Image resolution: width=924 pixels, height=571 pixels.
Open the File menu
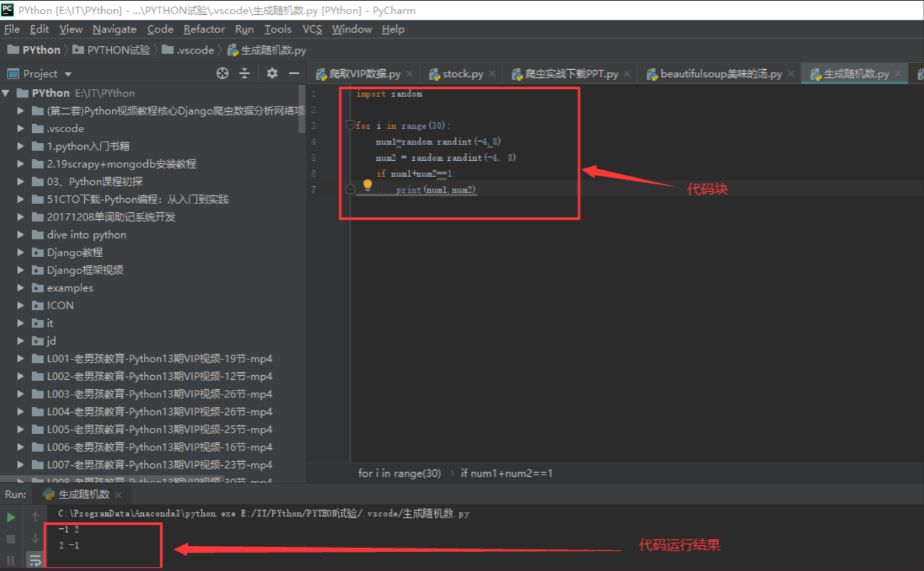click(12, 29)
